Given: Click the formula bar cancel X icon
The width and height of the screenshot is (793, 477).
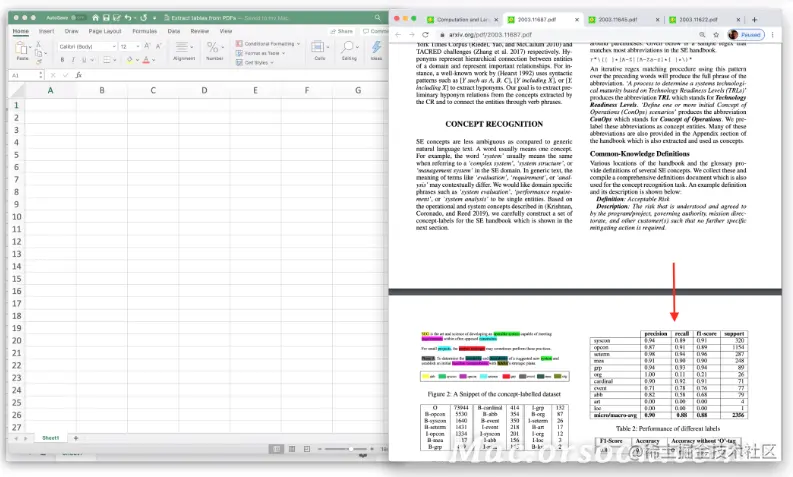Looking at the screenshot, I should pos(53,75).
